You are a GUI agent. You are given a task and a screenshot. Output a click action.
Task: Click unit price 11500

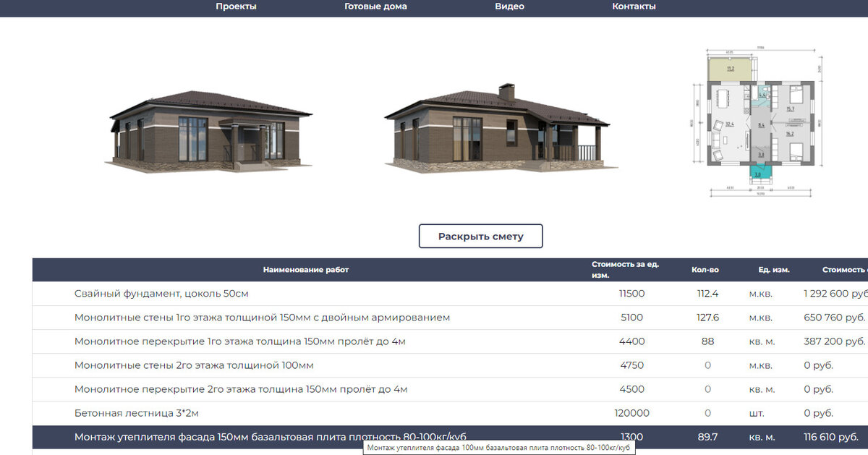631,294
